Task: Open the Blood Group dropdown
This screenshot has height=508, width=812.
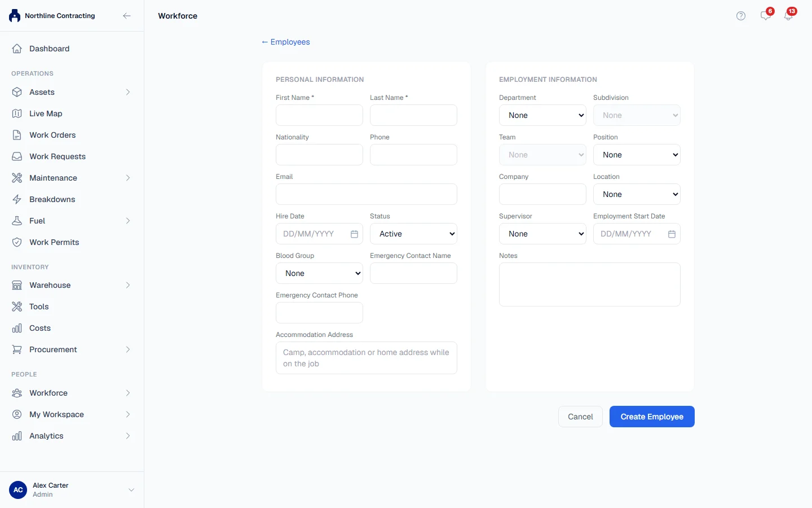Action: point(319,273)
